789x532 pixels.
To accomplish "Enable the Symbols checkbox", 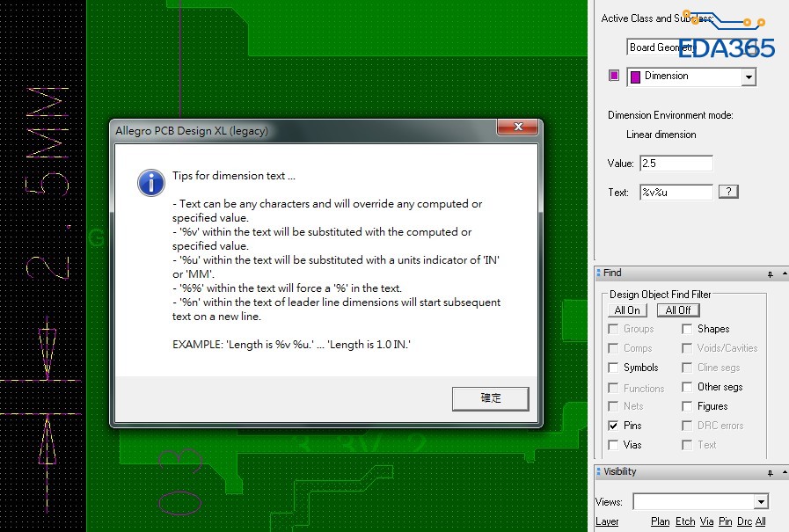I will (613, 368).
